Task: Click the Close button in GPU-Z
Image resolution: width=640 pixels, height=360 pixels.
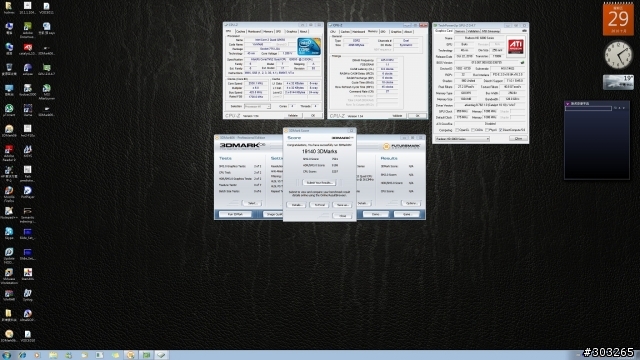Action: click(x=518, y=139)
